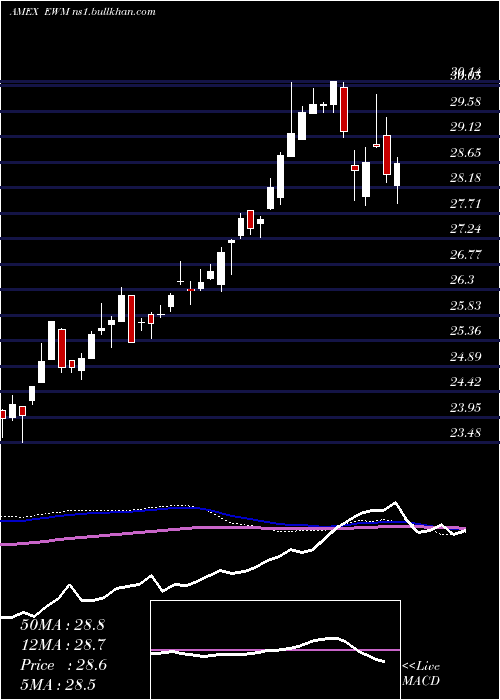Viewport: 500px width, 700px height.
Task: Click the AMEX EWM ns1.bullkhan.com chart title
Action: pyautogui.click(x=83, y=12)
